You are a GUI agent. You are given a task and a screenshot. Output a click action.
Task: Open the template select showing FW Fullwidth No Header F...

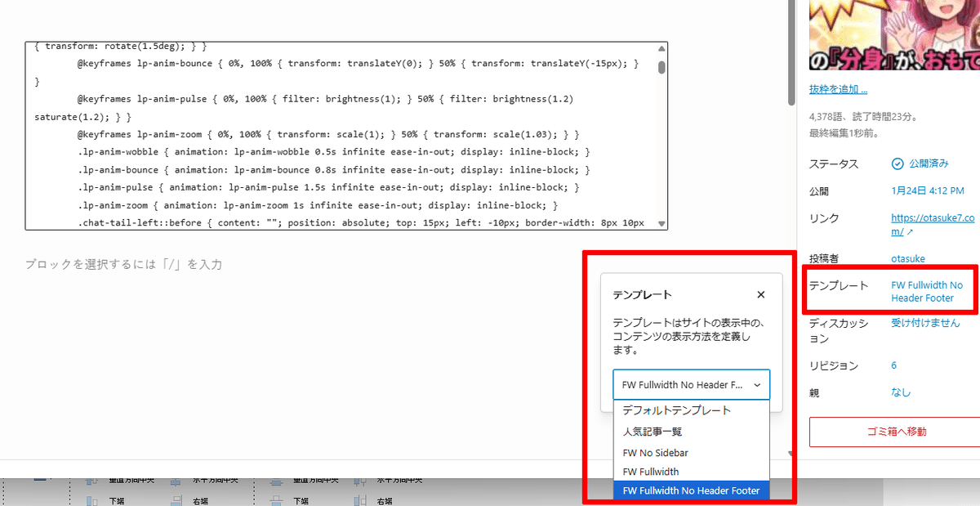pos(691,384)
